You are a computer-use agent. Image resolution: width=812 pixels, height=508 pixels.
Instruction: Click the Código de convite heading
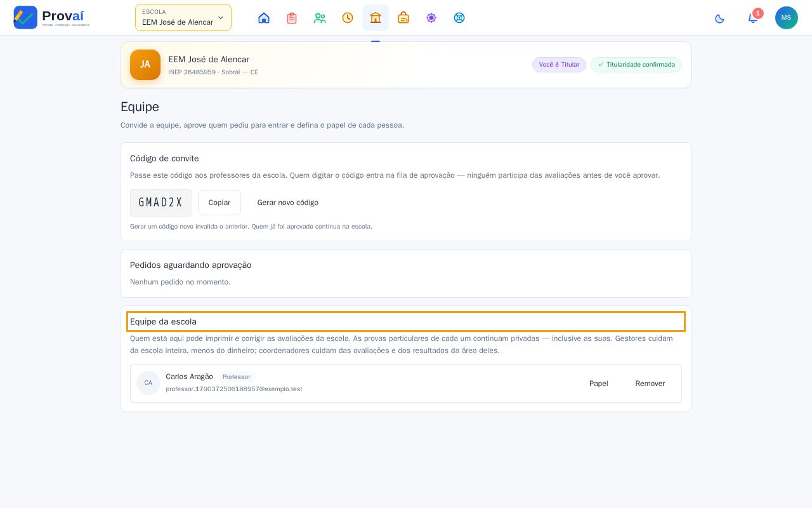tap(164, 159)
